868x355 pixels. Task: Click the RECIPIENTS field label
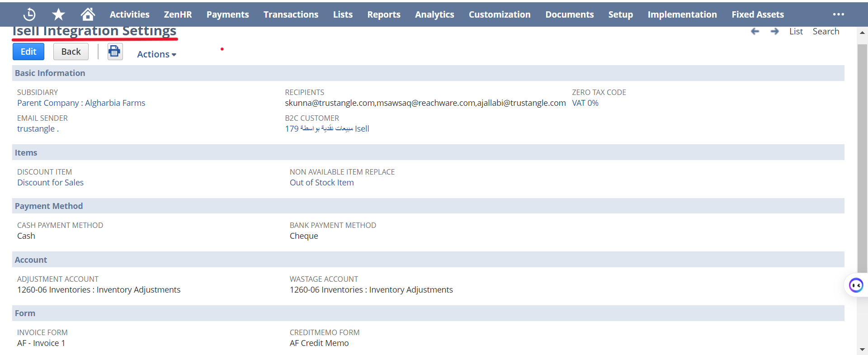click(x=304, y=92)
